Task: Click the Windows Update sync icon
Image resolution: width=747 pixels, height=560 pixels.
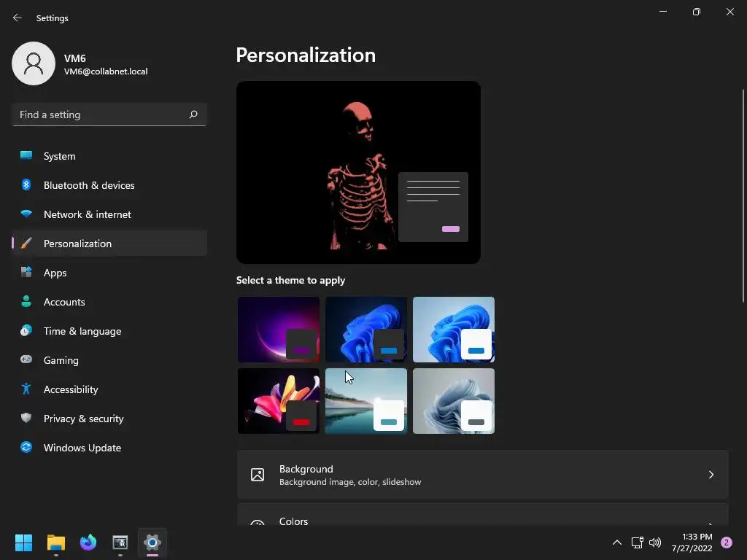Action: (x=26, y=447)
